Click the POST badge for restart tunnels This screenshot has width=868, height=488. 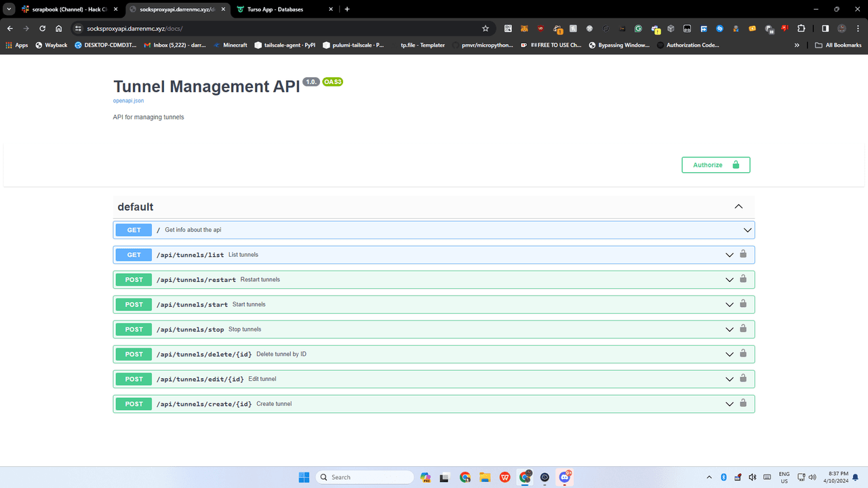(x=134, y=279)
